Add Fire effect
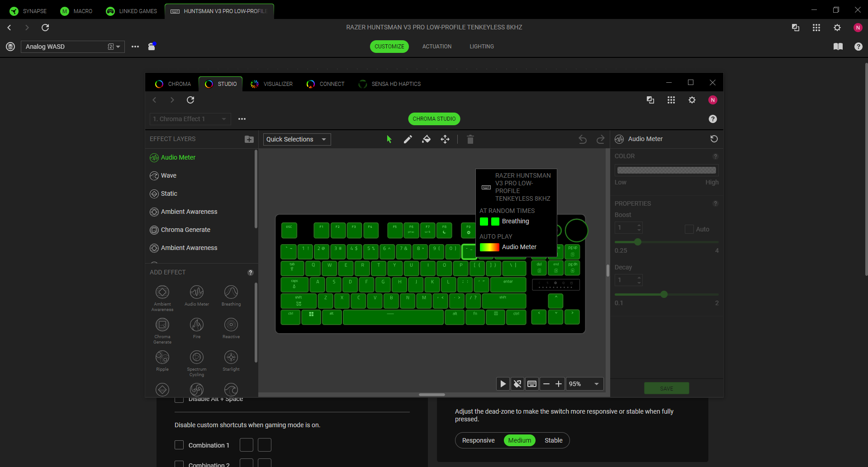This screenshot has width=868, height=467. [x=197, y=328]
